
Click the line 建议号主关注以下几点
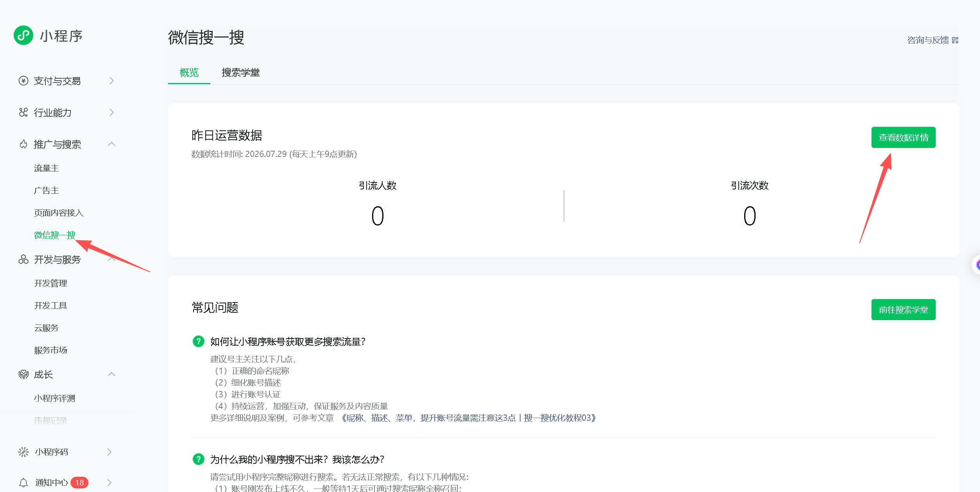tap(253, 359)
